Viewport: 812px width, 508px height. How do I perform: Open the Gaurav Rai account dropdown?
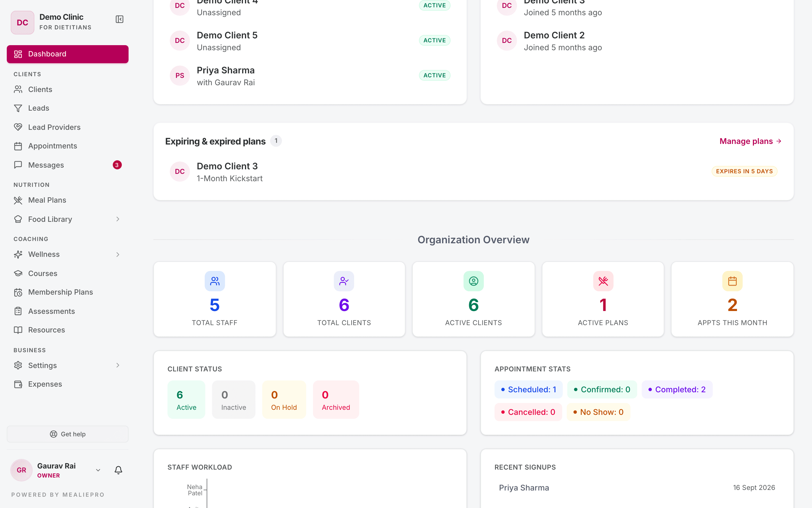[x=98, y=470]
